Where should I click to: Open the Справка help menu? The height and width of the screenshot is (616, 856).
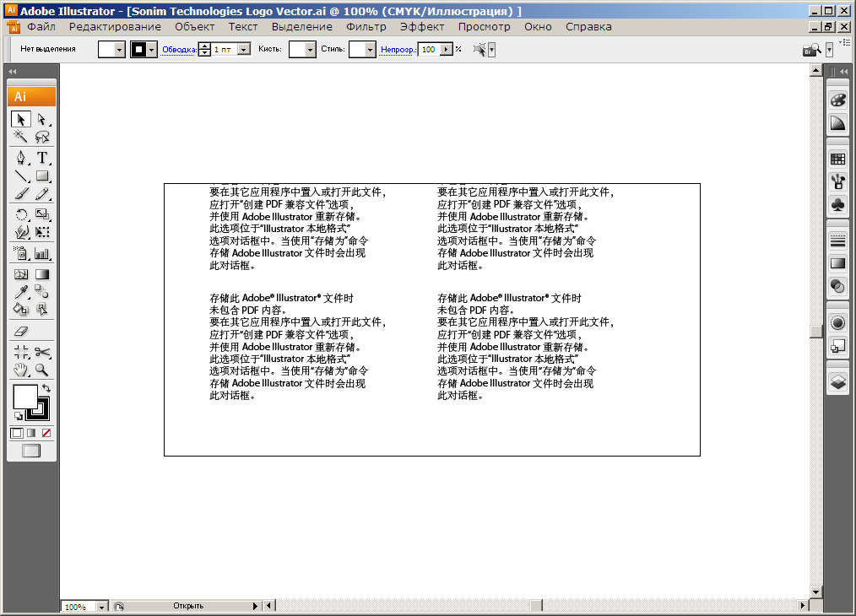click(x=588, y=27)
